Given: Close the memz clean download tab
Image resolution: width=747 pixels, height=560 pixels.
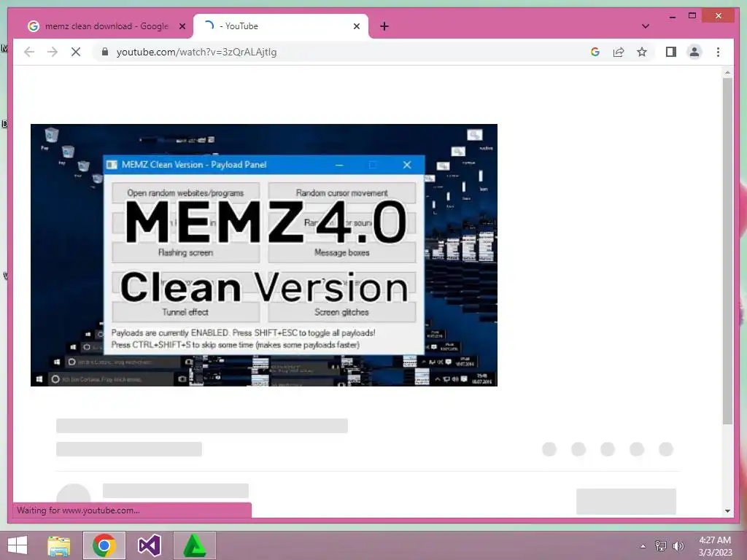Looking at the screenshot, I should 182,27.
